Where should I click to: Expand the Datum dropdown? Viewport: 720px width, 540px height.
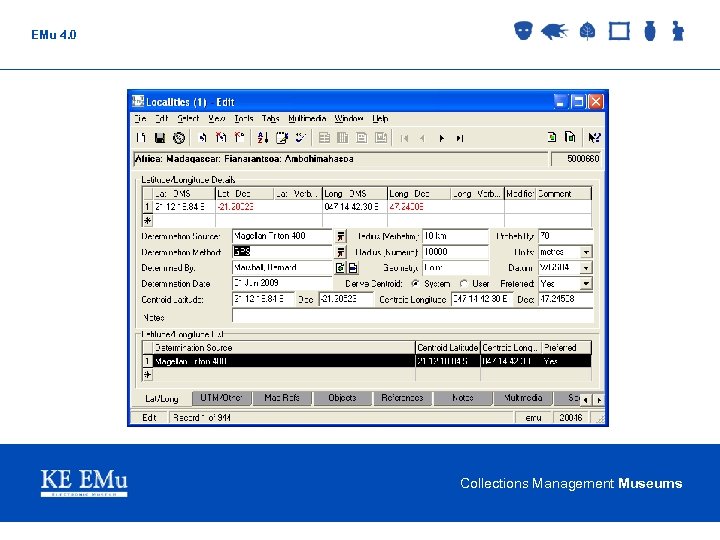coord(586,268)
